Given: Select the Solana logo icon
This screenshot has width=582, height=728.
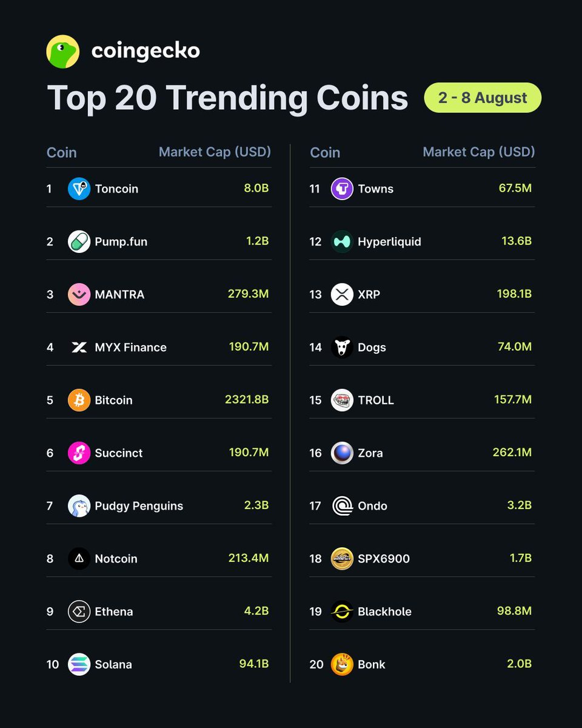Looking at the screenshot, I should (79, 664).
